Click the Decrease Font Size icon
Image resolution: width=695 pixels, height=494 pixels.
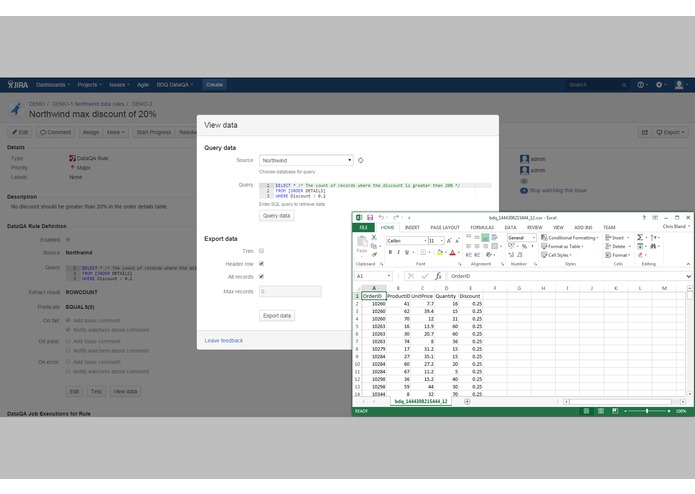tap(457, 241)
